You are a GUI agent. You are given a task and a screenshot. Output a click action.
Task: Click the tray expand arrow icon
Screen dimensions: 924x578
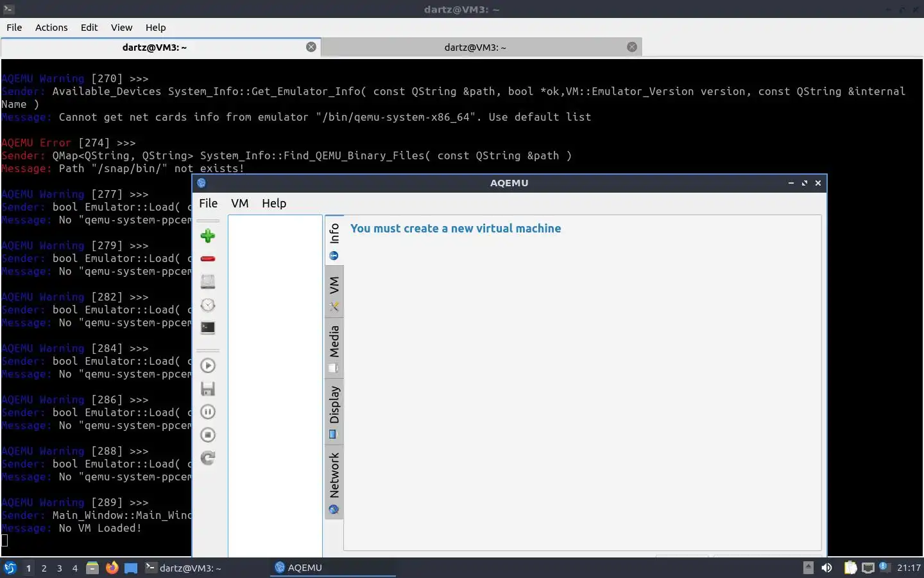coord(809,568)
